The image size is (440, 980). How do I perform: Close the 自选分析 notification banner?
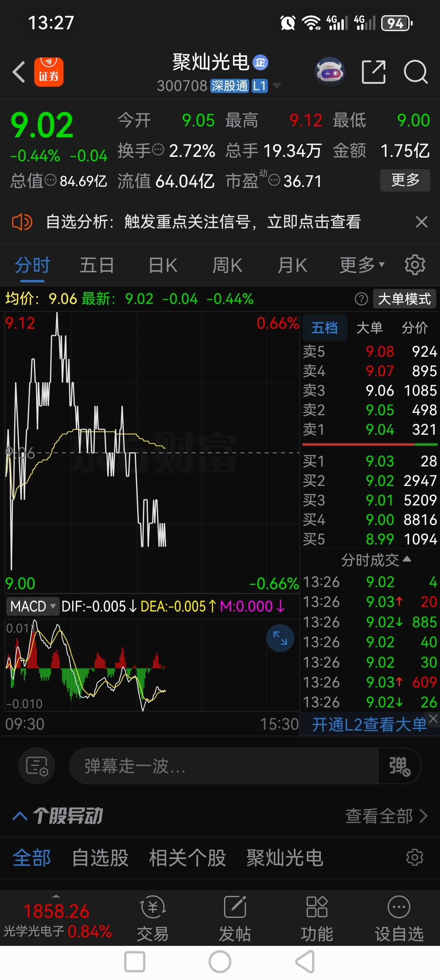point(422,222)
